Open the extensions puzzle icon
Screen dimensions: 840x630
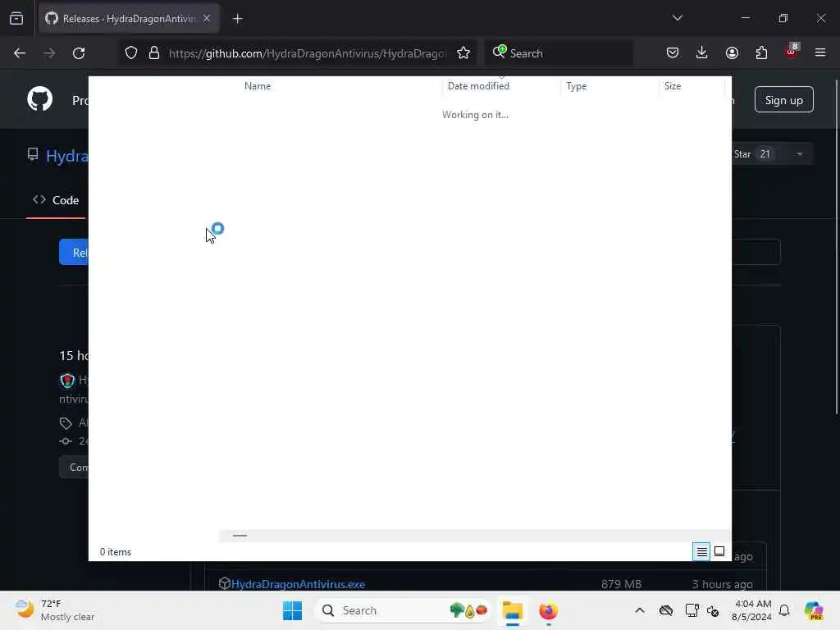761,52
